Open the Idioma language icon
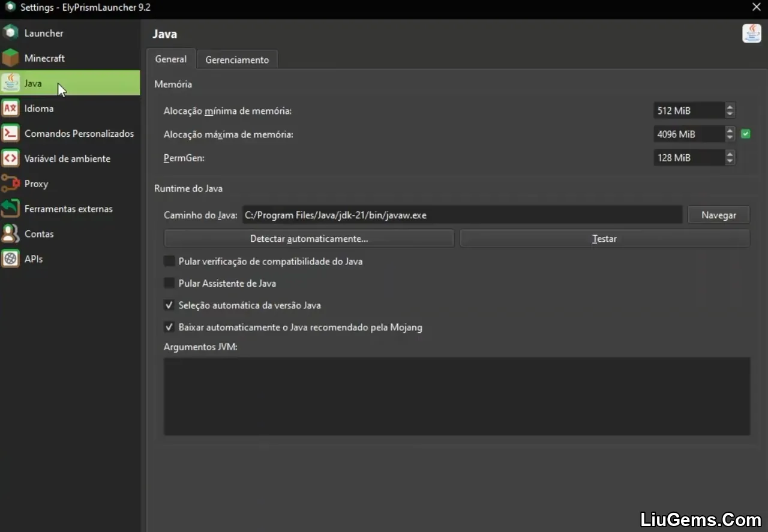 tap(10, 108)
